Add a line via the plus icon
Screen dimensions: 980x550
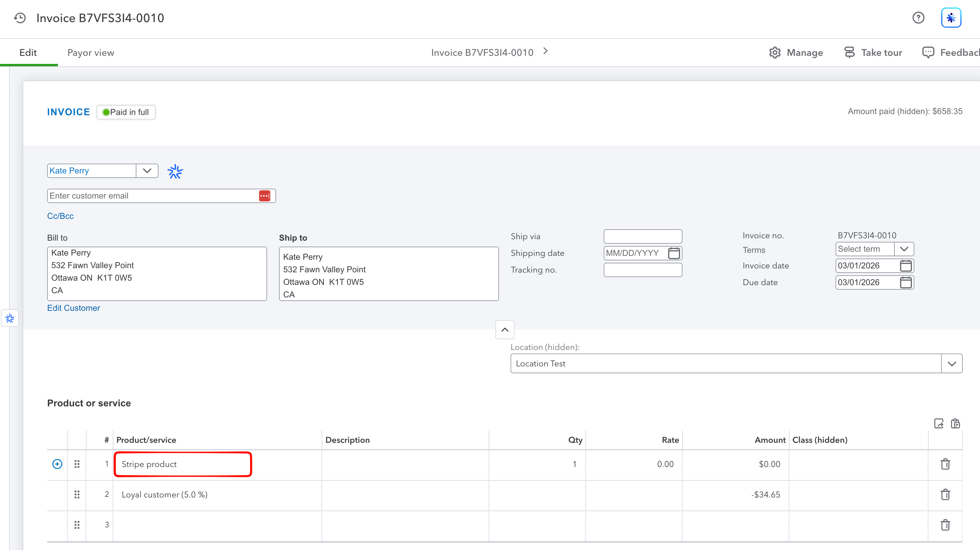point(57,464)
